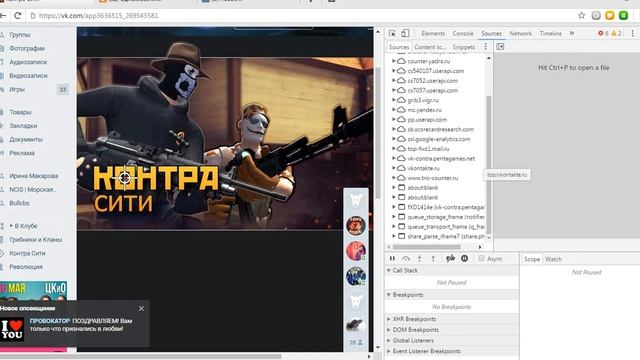Click the yellow extension icon in toolbar
This screenshot has width=640, height=360.
[x=610, y=16]
